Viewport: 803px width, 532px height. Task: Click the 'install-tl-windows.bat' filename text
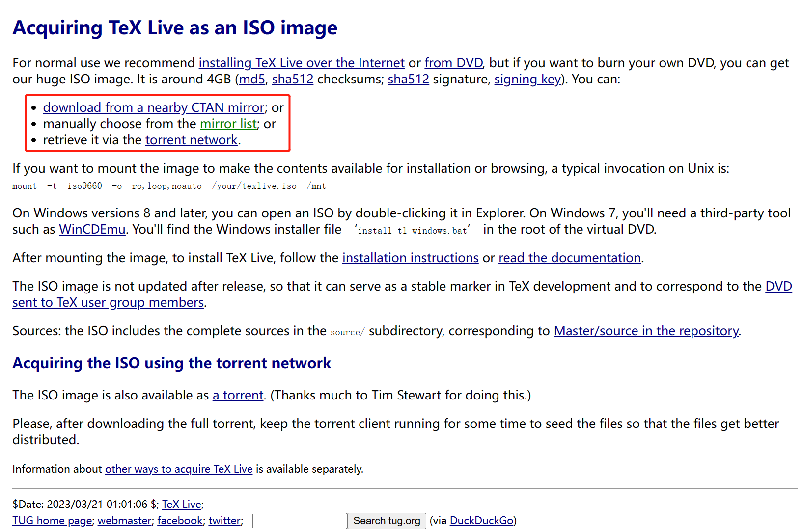[413, 230]
